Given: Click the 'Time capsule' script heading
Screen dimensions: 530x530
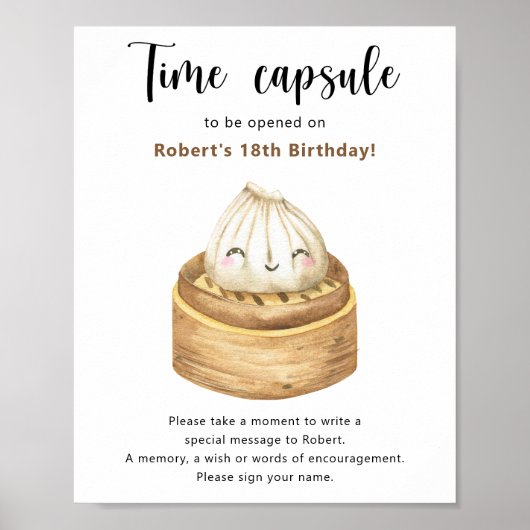Looking at the screenshot, I should [264, 73].
